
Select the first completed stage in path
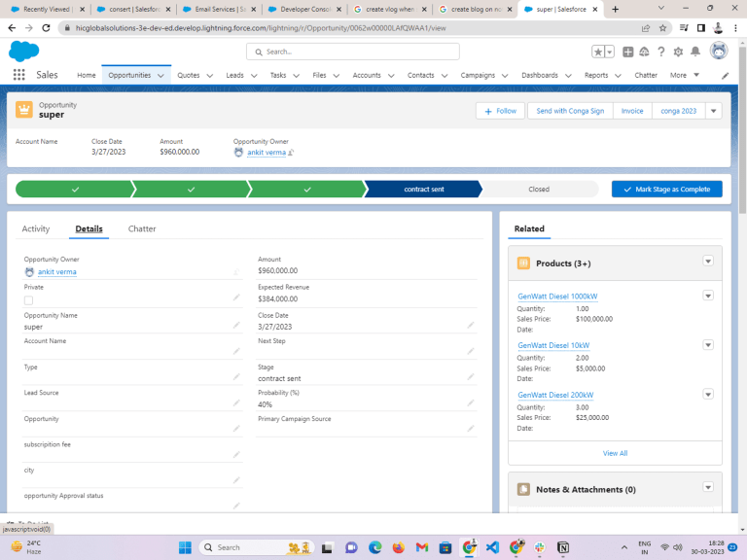[75, 189]
